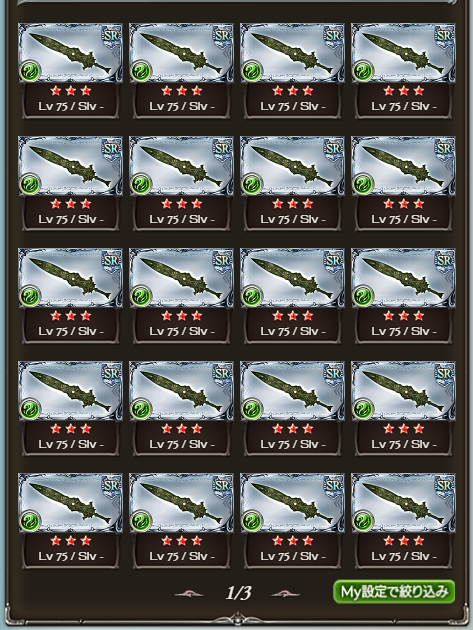The height and width of the screenshot is (630, 473).
Task: Click the three stars under first sword, third row
Action: [x=70, y=316]
